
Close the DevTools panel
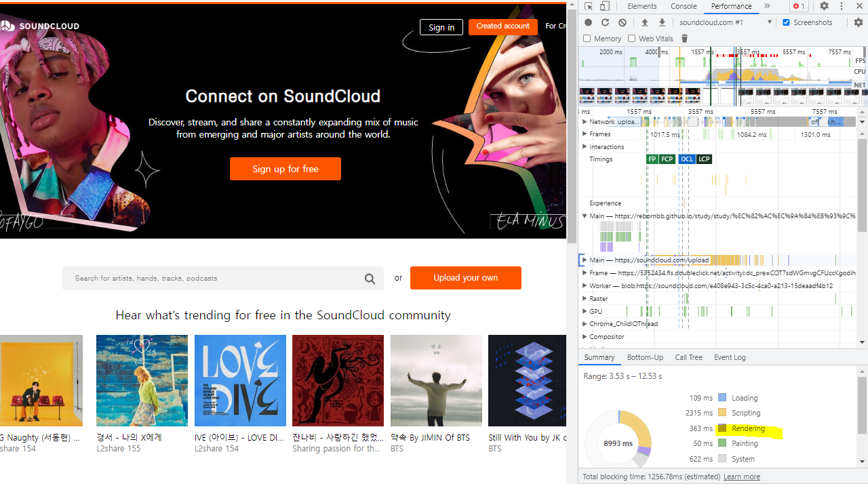859,6
